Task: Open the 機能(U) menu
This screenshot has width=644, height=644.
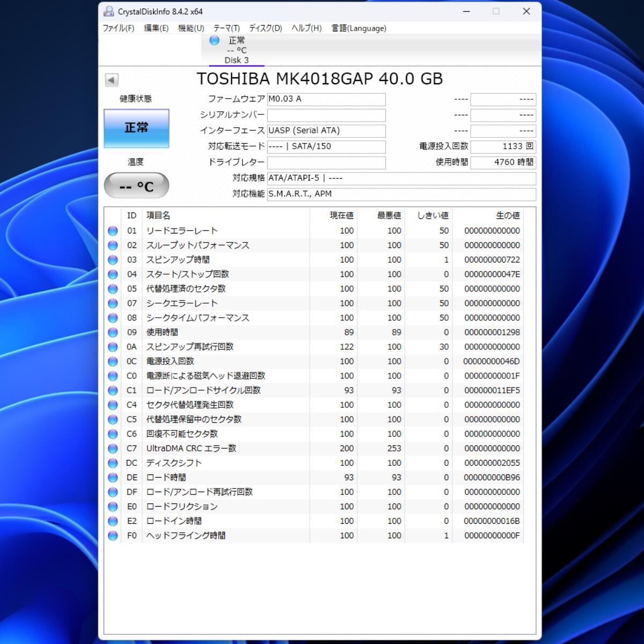Action: [x=191, y=28]
